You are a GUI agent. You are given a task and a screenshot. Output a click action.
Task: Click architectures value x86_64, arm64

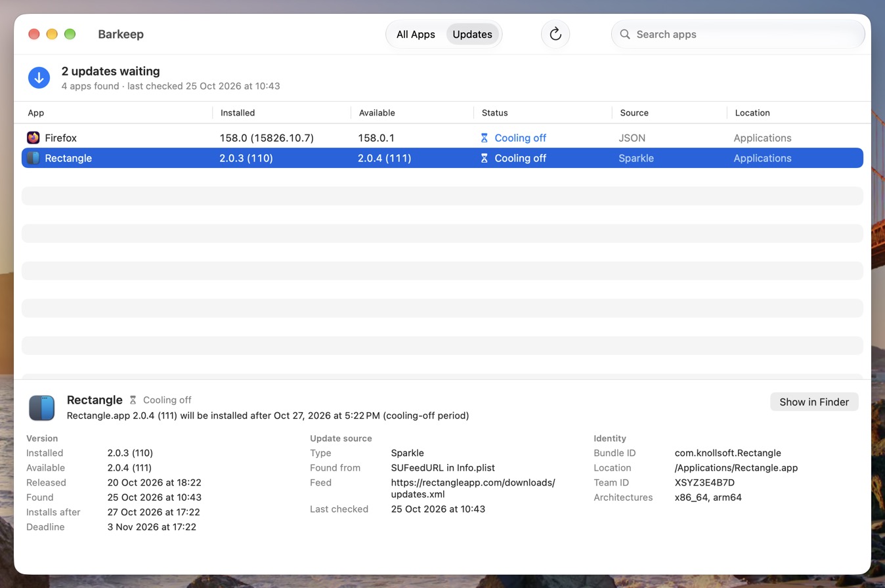(x=708, y=497)
